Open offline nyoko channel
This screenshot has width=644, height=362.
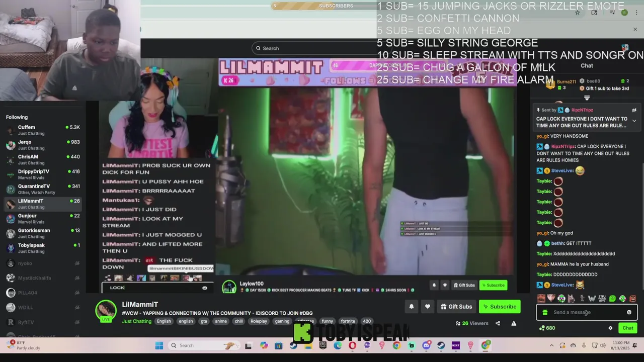[x=43, y=263]
